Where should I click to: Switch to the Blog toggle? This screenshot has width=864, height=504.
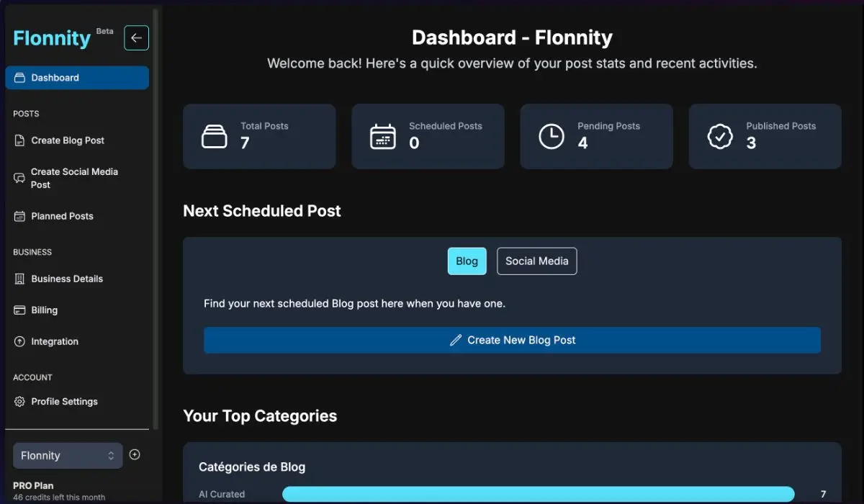(467, 261)
